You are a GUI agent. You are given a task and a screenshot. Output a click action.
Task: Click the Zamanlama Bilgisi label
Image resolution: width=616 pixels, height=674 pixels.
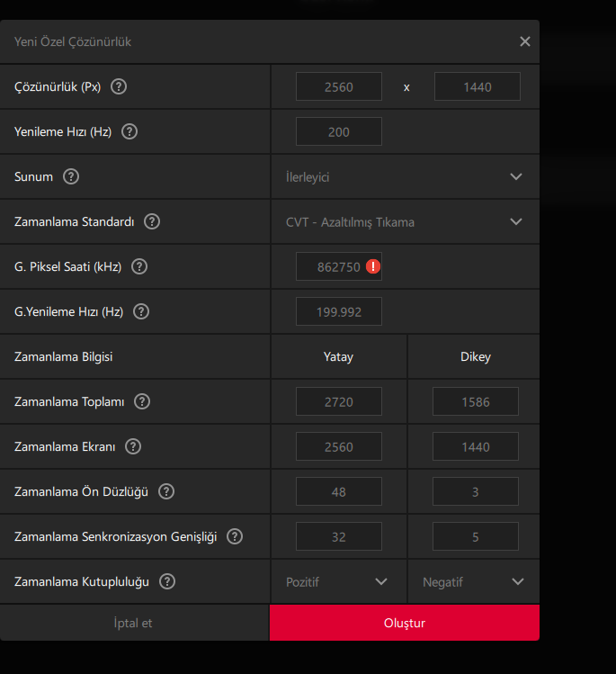[x=64, y=356]
